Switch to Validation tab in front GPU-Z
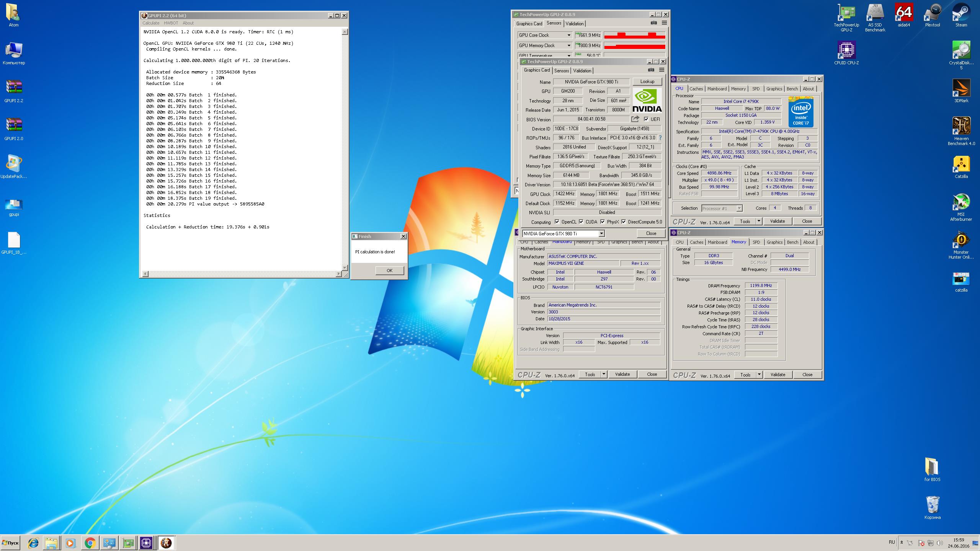The image size is (980, 551). 582,70
